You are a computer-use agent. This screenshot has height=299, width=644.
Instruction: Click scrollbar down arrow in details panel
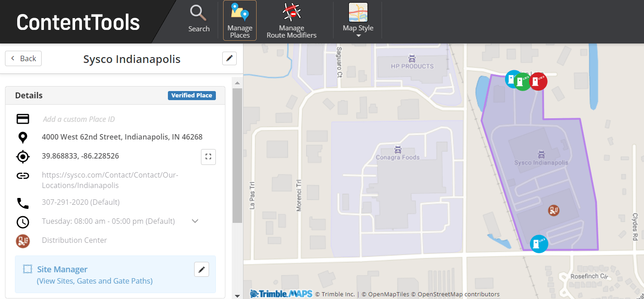[x=237, y=295]
